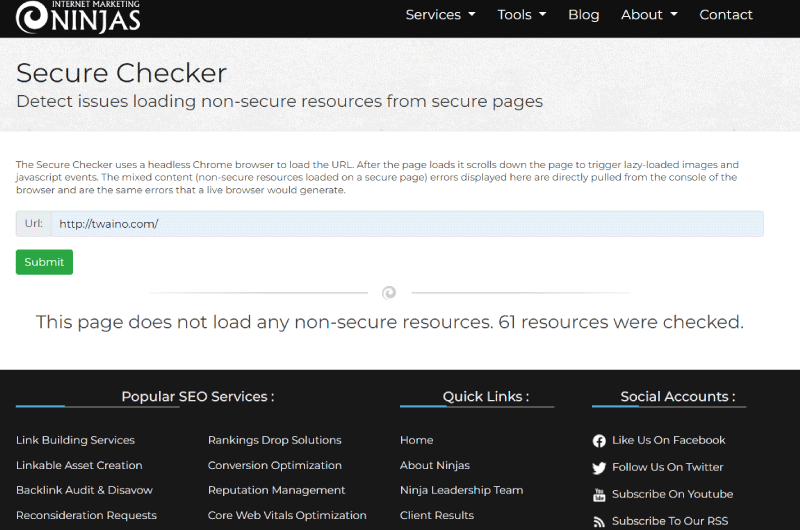
Task: Click Follow Us On Twitter link
Action: pos(667,467)
